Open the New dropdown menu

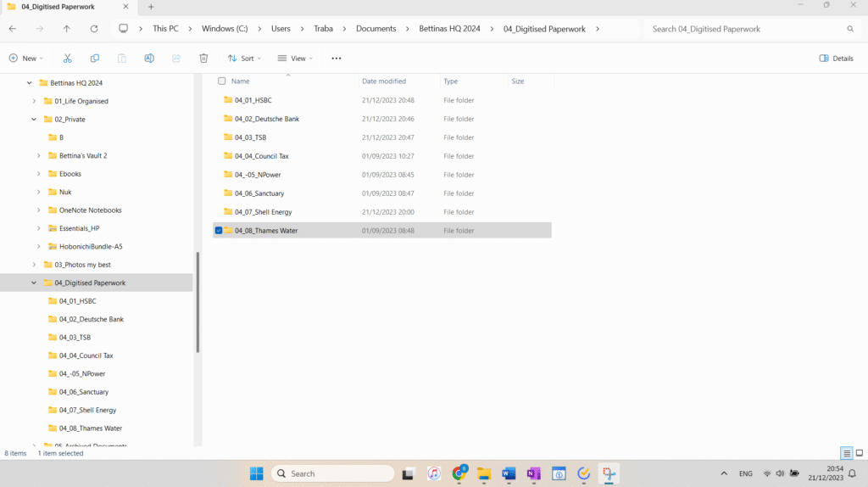click(x=26, y=59)
